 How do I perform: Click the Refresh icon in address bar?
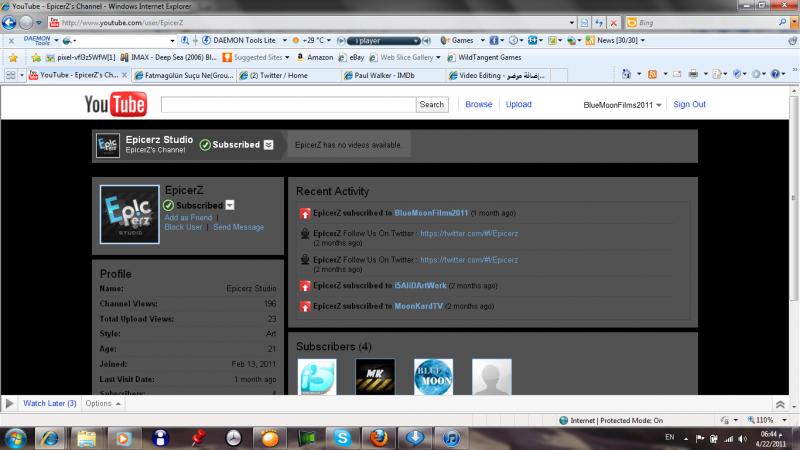pyautogui.click(x=599, y=22)
